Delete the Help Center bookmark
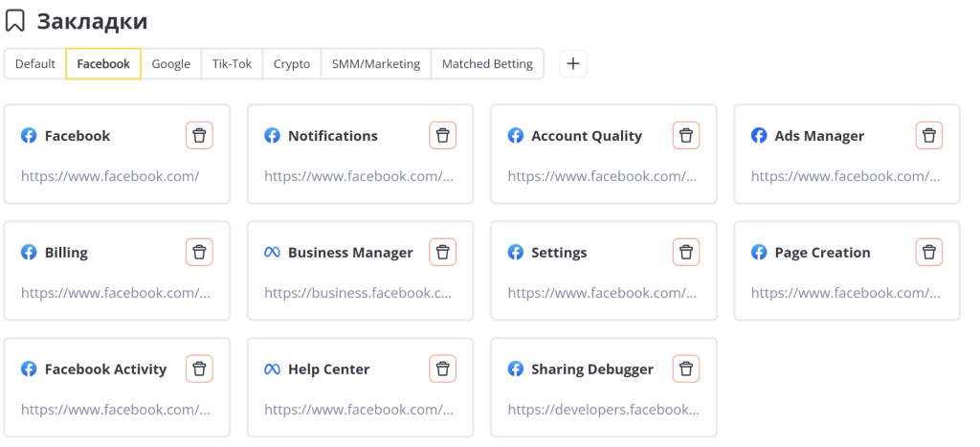Image resolution: width=980 pixels, height=447 pixels. (x=442, y=369)
